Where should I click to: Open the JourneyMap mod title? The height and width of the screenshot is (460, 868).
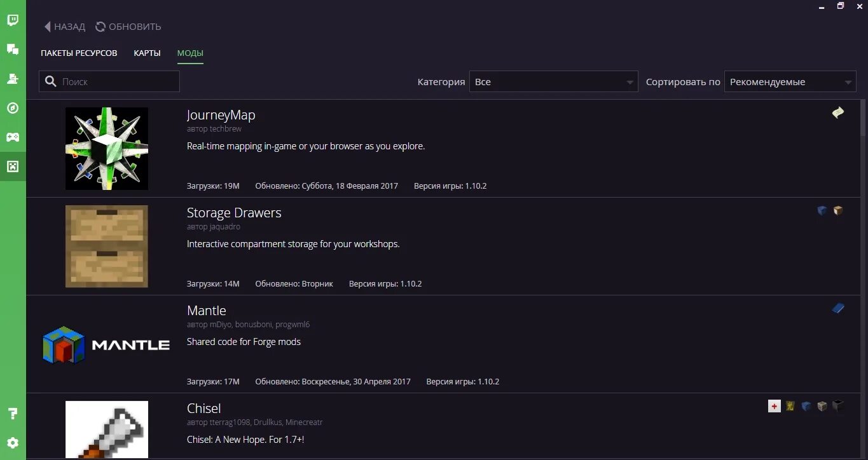(x=221, y=115)
